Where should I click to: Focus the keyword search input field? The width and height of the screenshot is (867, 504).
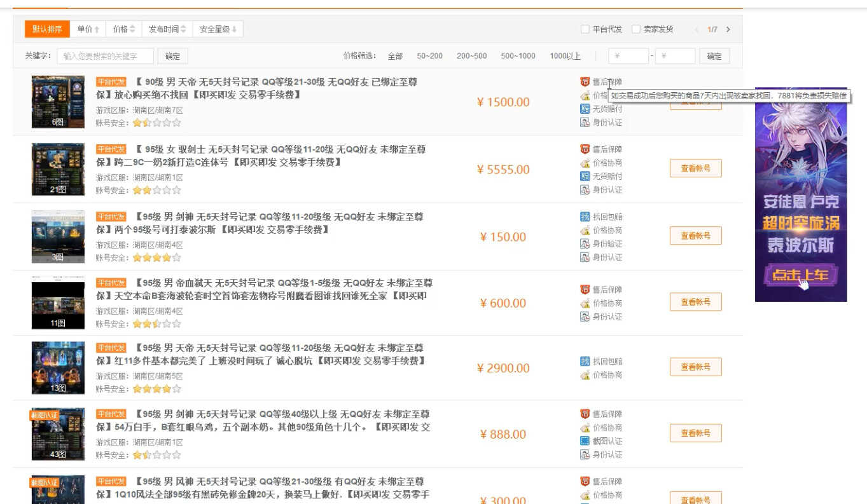click(105, 56)
